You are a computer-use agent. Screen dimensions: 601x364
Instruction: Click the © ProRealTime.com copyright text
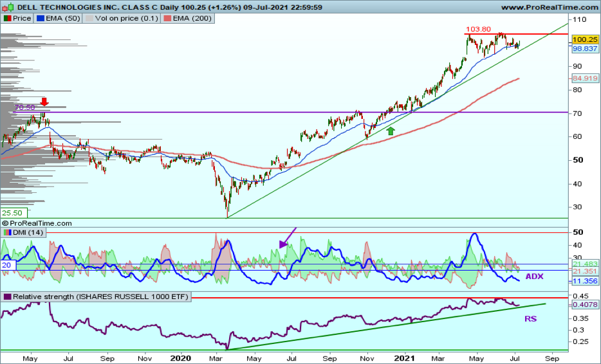(37, 223)
